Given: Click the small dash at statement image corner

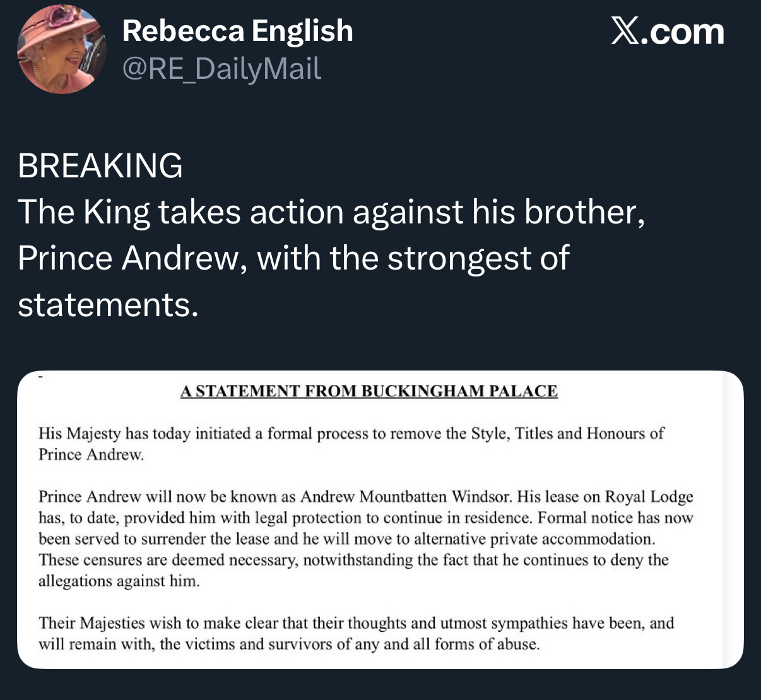Looking at the screenshot, I should coord(40,377).
